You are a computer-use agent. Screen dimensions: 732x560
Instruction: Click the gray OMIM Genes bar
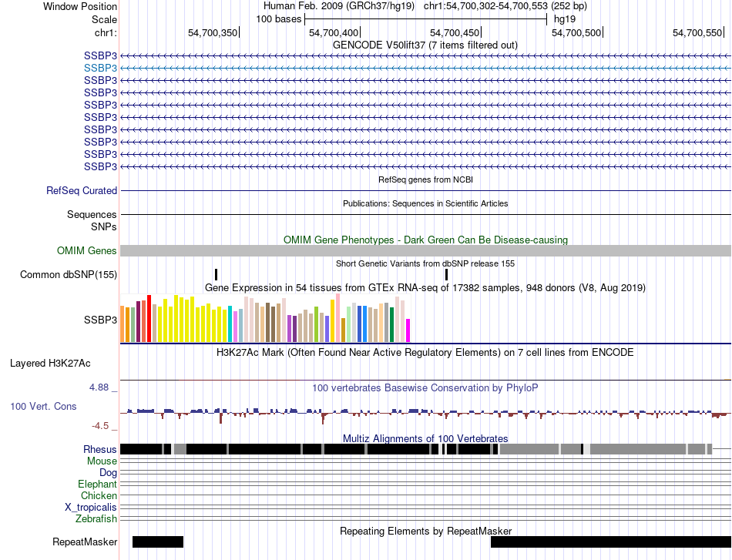point(425,250)
